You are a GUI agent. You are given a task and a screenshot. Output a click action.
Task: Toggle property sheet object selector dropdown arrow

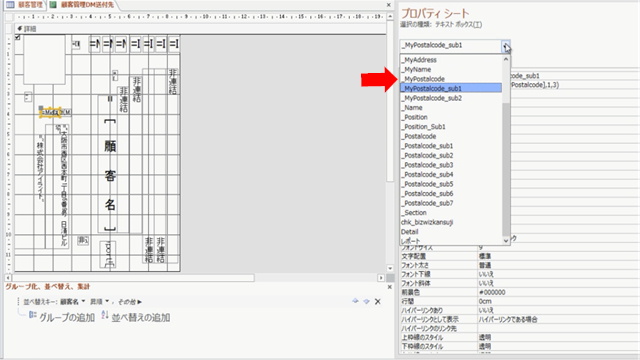506,46
